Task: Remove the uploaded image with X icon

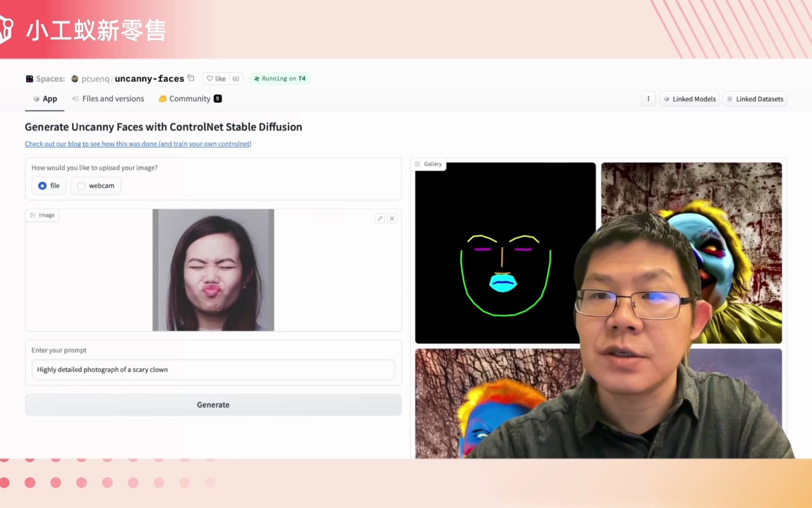Action: point(392,218)
